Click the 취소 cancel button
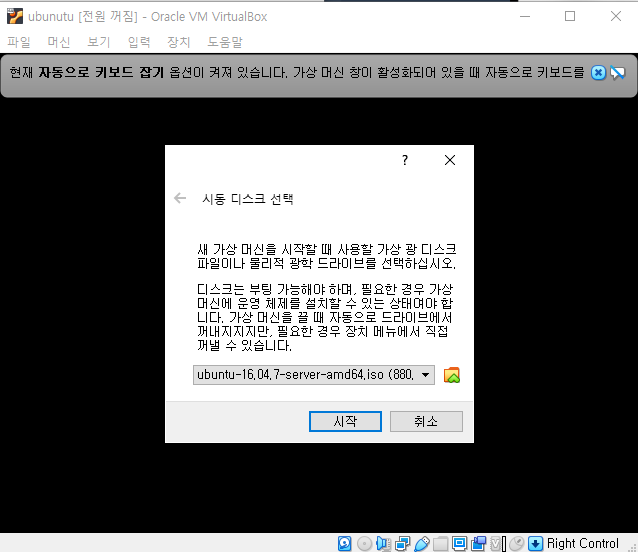 [x=426, y=421]
